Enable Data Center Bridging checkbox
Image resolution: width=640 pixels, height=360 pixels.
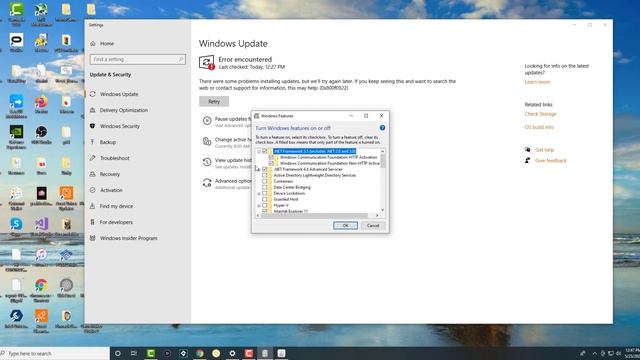[x=265, y=187]
